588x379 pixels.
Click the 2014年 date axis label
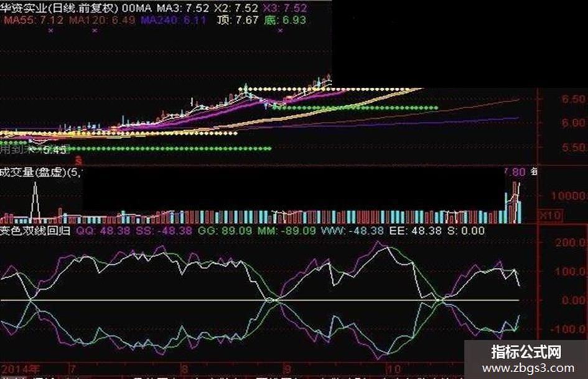point(21,369)
